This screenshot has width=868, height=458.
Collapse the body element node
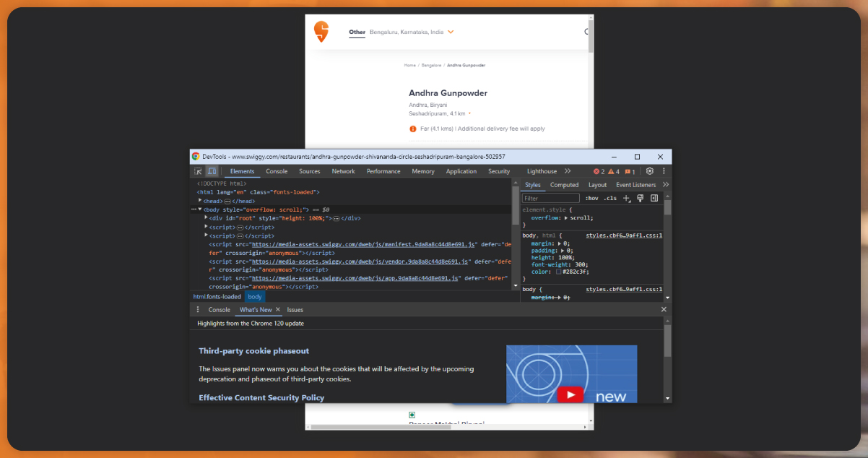point(200,209)
